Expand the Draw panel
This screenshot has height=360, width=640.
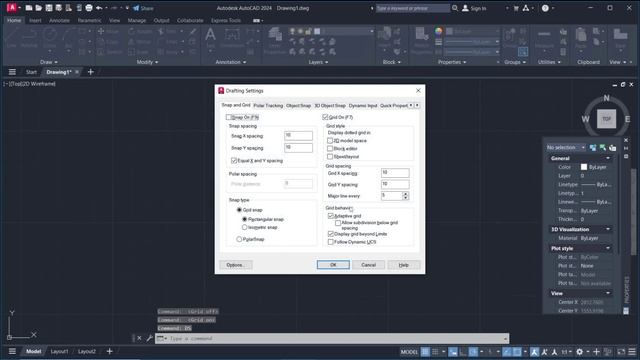49,62
